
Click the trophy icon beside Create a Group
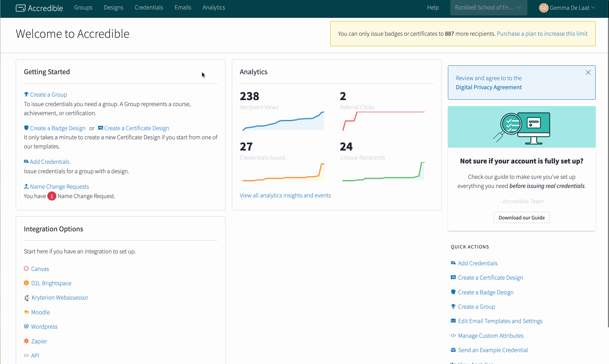coord(26,94)
